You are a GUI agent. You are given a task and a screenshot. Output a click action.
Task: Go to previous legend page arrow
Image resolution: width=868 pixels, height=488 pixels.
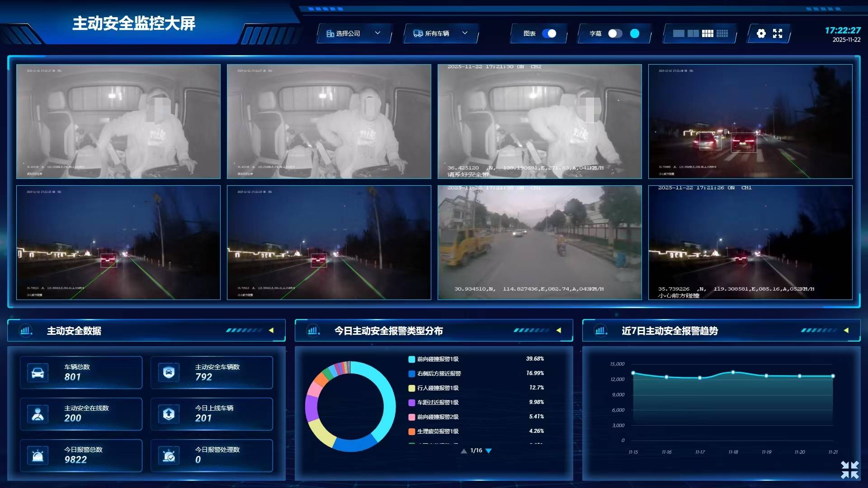point(463,451)
